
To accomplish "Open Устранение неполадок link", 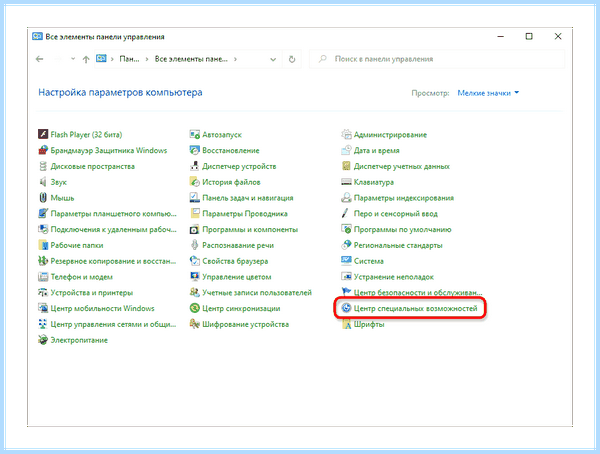I will (x=394, y=277).
